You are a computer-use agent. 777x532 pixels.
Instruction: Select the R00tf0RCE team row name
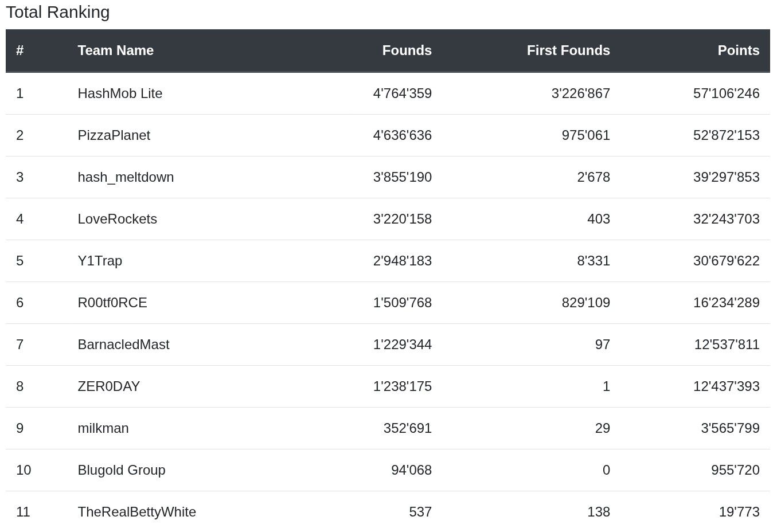coord(112,303)
